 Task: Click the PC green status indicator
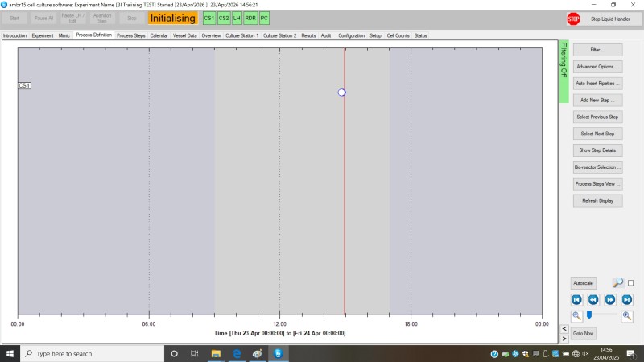[264, 18]
